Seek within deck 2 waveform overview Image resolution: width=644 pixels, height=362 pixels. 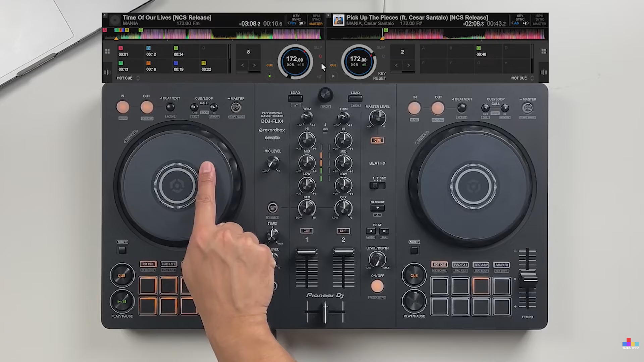point(437,34)
